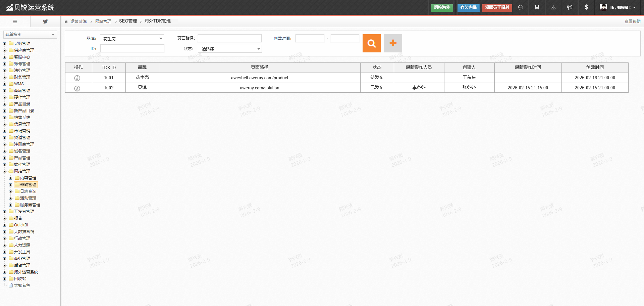
Task: Open the chat bubble icon in header
Action: point(520,7)
